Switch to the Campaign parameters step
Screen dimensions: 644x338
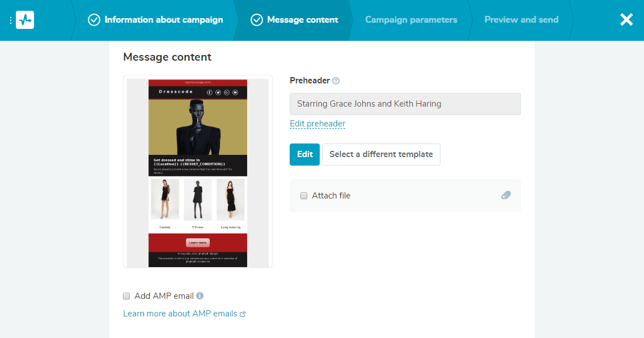pos(411,19)
